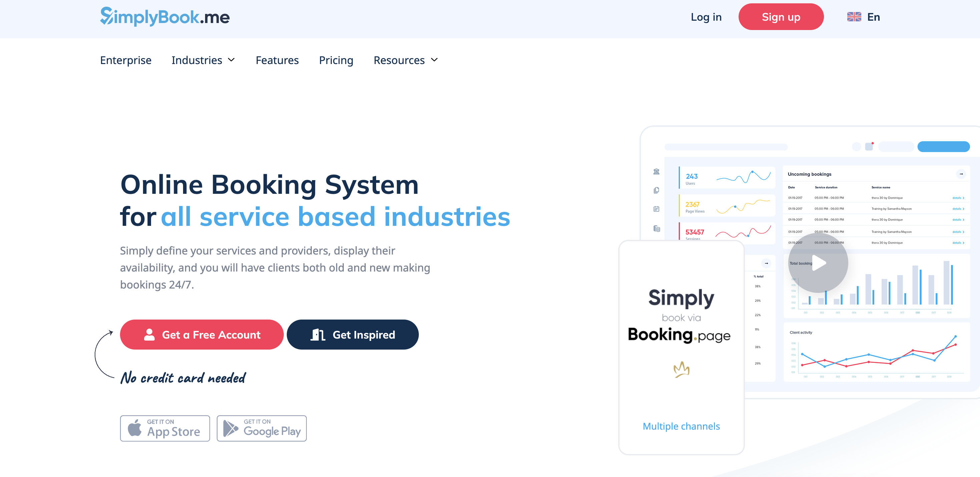
Task: Open the Features menu item
Action: tap(277, 60)
